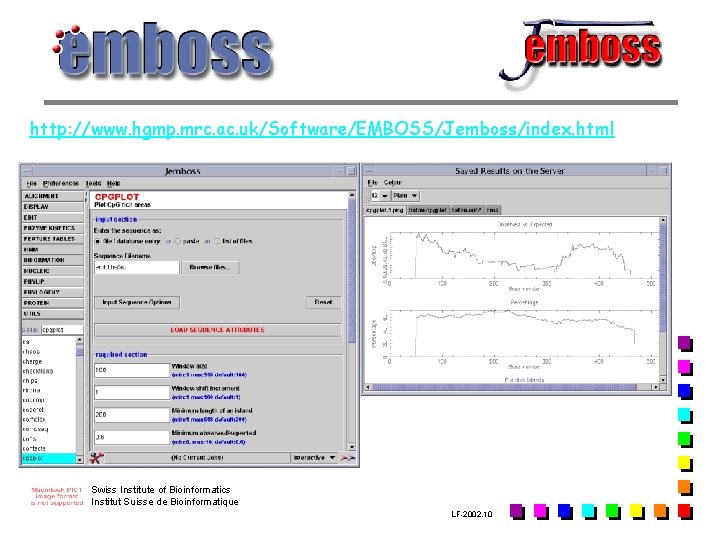Click the Browse files... button
This screenshot has width=720, height=540.
[210, 267]
